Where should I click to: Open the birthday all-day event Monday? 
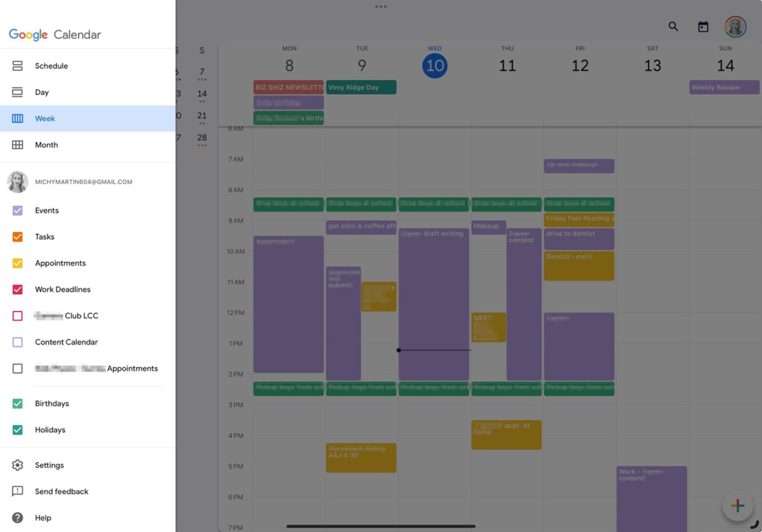coord(288,118)
